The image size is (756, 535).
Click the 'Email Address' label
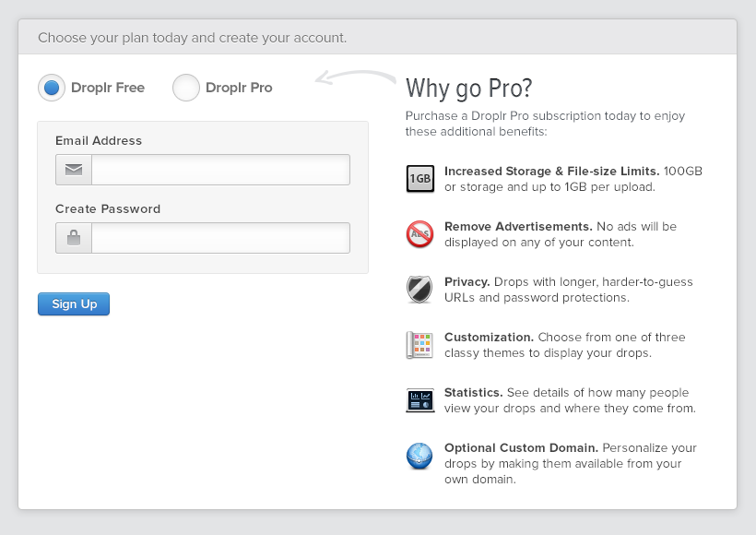(99, 141)
